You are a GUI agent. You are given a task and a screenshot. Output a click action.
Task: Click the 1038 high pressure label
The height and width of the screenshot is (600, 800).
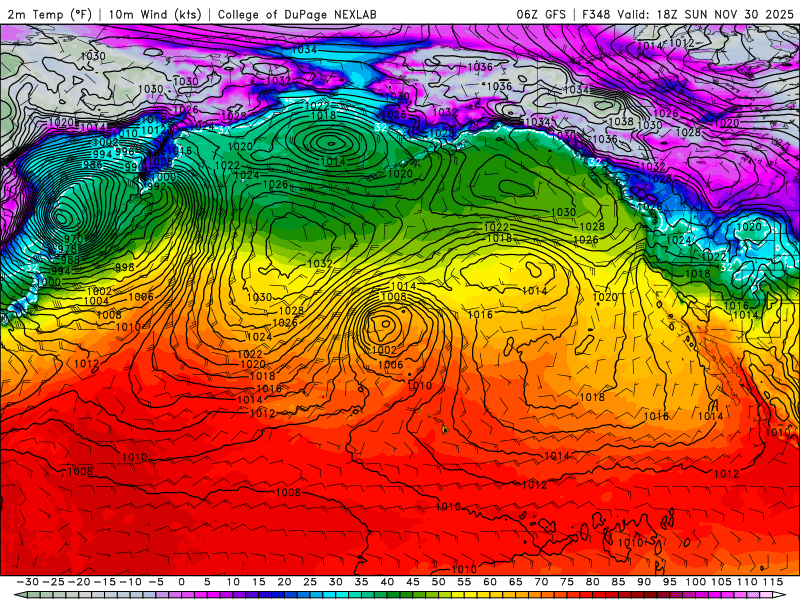click(621, 121)
